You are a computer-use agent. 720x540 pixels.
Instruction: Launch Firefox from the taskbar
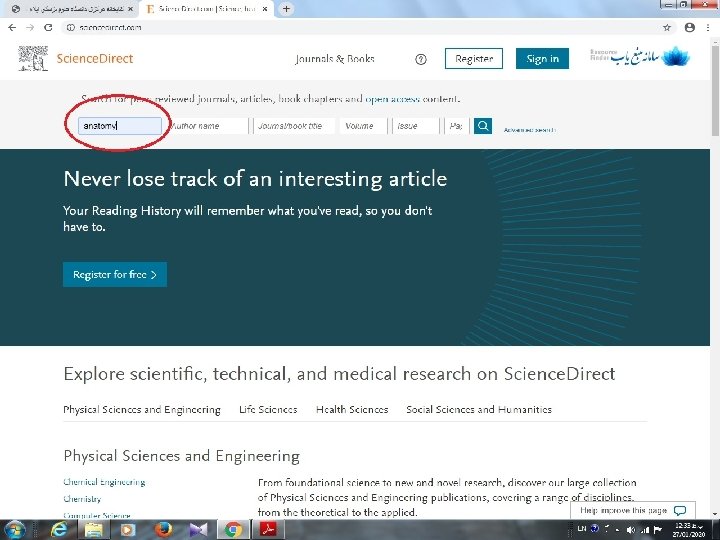click(163, 530)
